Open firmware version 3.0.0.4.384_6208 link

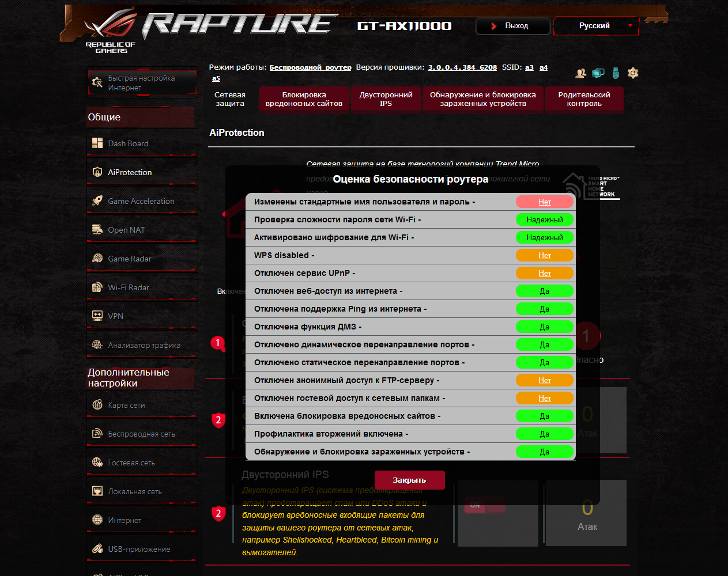click(x=462, y=67)
